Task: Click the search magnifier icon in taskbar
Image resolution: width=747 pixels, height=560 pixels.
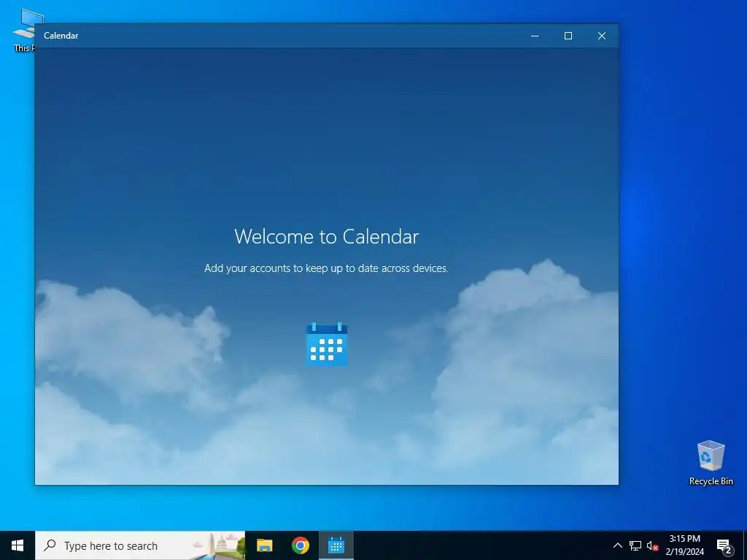Action: click(x=50, y=545)
